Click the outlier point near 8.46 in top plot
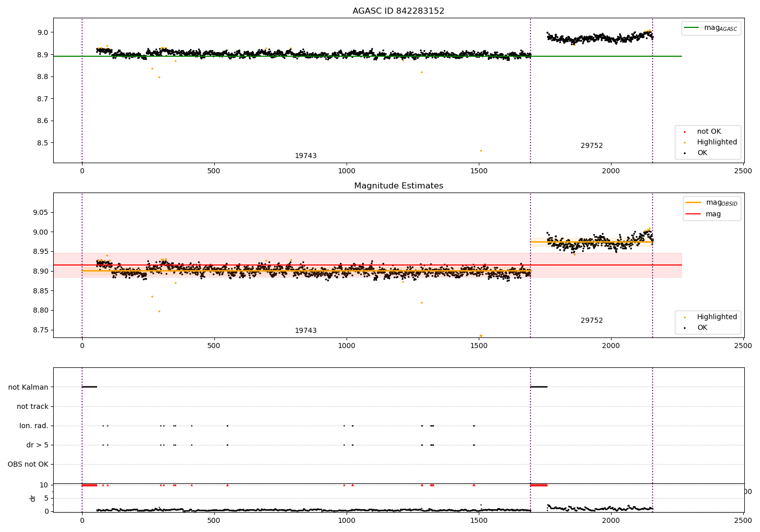Image resolution: width=760 pixels, height=532 pixels. (481, 150)
